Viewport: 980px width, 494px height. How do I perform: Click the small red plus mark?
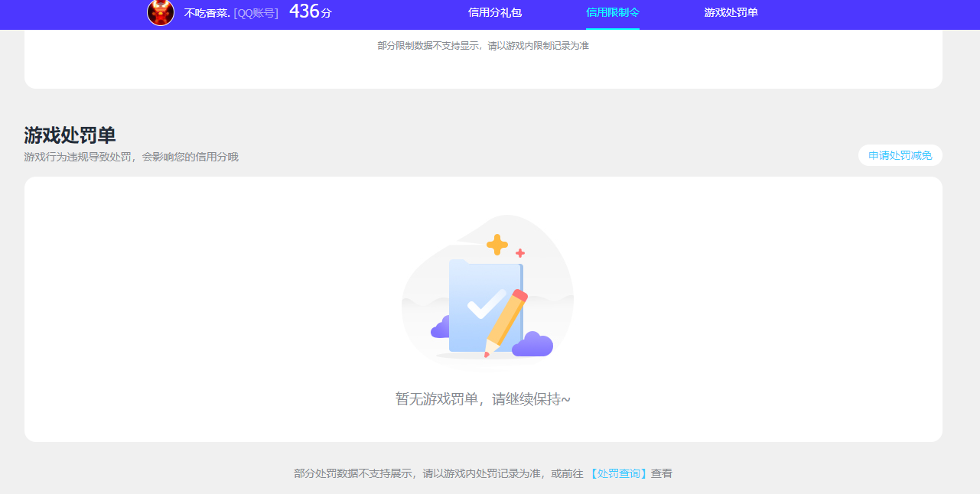pos(520,252)
